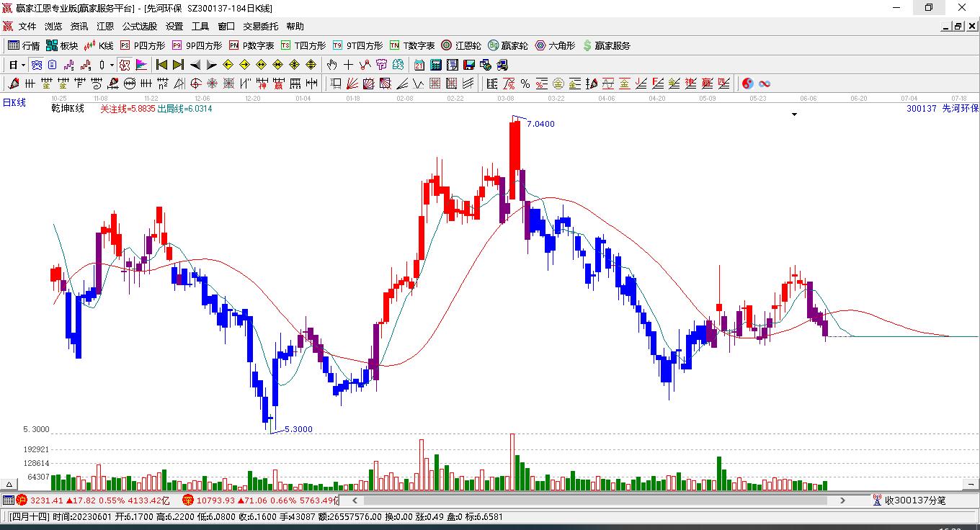The width and height of the screenshot is (980, 530).
Task: Expand the candlestick style dropdown arrow
Action: (112, 65)
